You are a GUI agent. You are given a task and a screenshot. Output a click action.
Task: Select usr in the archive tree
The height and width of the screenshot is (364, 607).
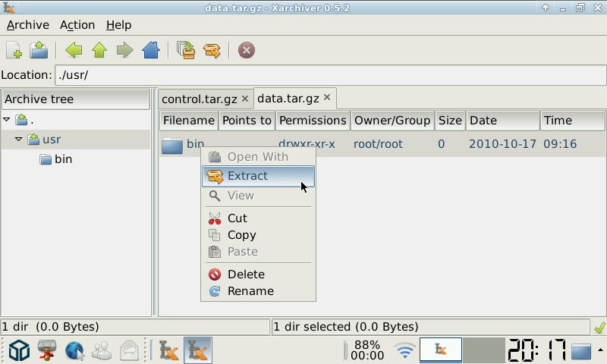tap(52, 140)
